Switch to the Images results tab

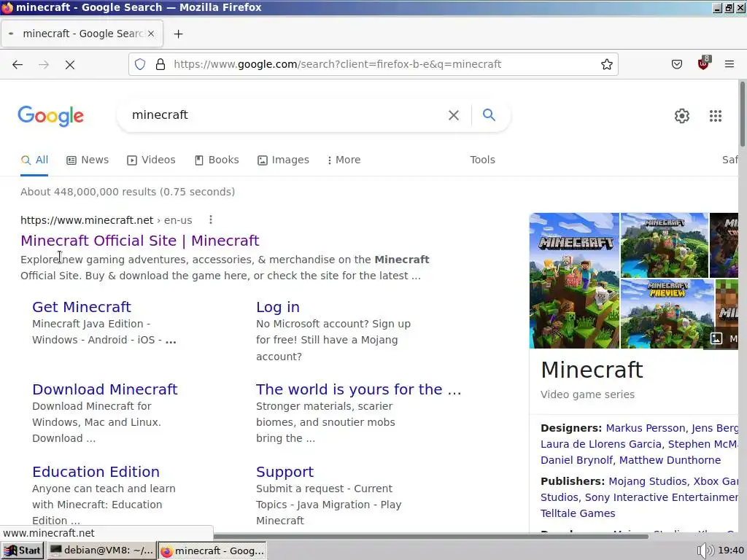coord(283,160)
